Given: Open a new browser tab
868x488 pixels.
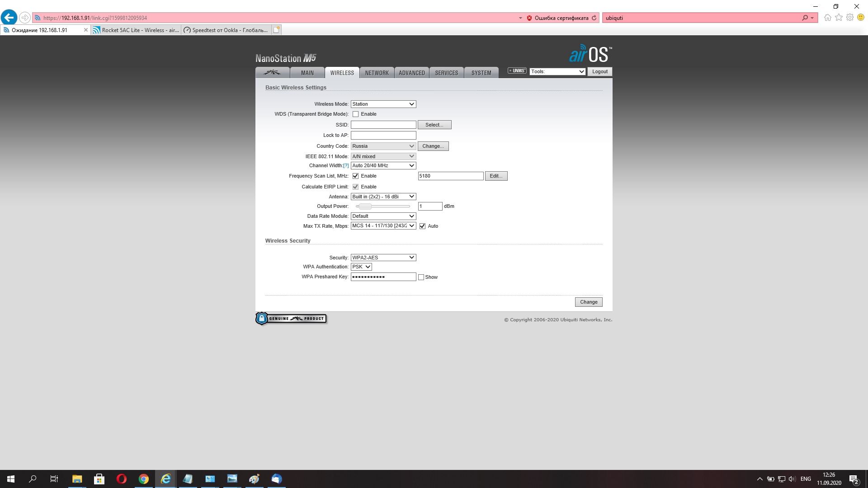Looking at the screenshot, I should tap(277, 30).
